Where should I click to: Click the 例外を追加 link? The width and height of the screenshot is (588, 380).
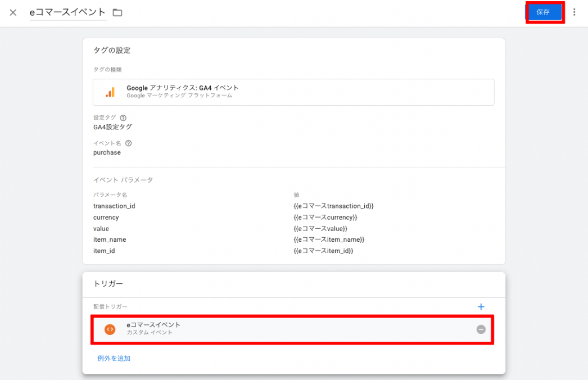pyautogui.click(x=114, y=358)
